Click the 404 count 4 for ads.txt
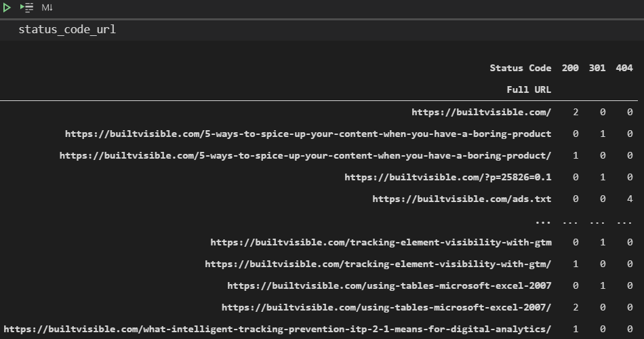The width and height of the screenshot is (644, 339). coord(630,199)
